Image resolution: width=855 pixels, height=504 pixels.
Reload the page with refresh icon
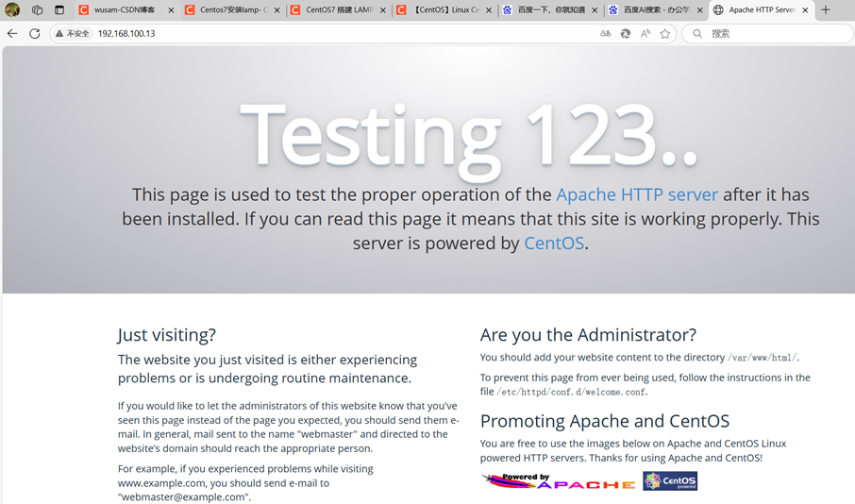click(x=34, y=33)
